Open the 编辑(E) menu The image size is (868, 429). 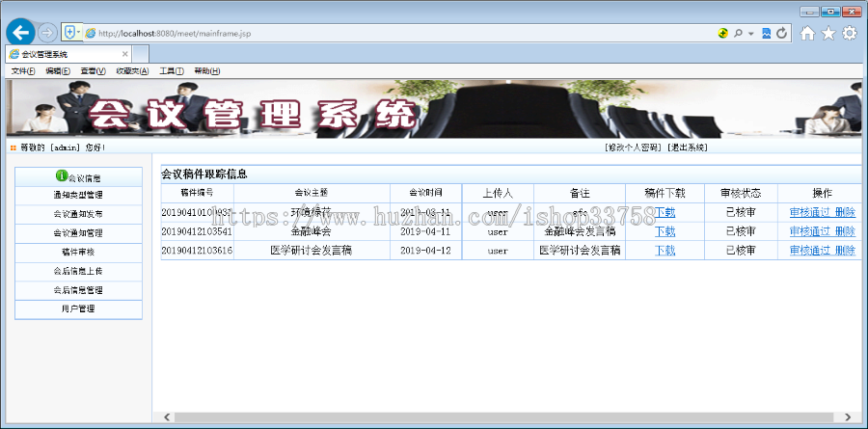(58, 70)
